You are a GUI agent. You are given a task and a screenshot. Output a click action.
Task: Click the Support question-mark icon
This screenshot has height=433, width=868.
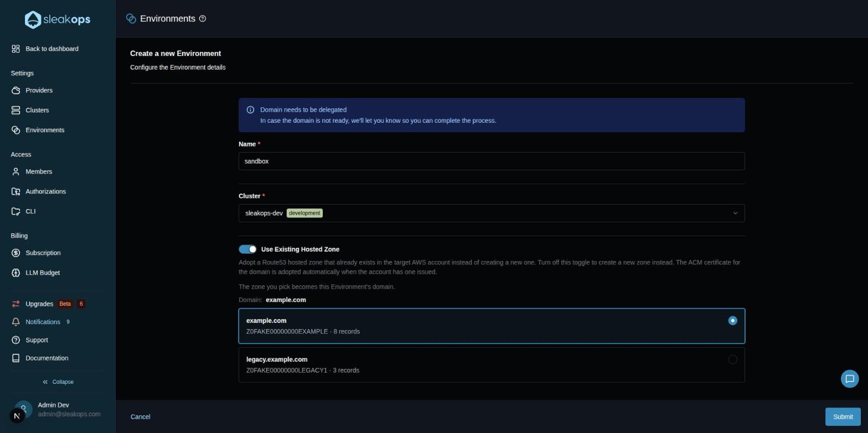[x=15, y=340]
